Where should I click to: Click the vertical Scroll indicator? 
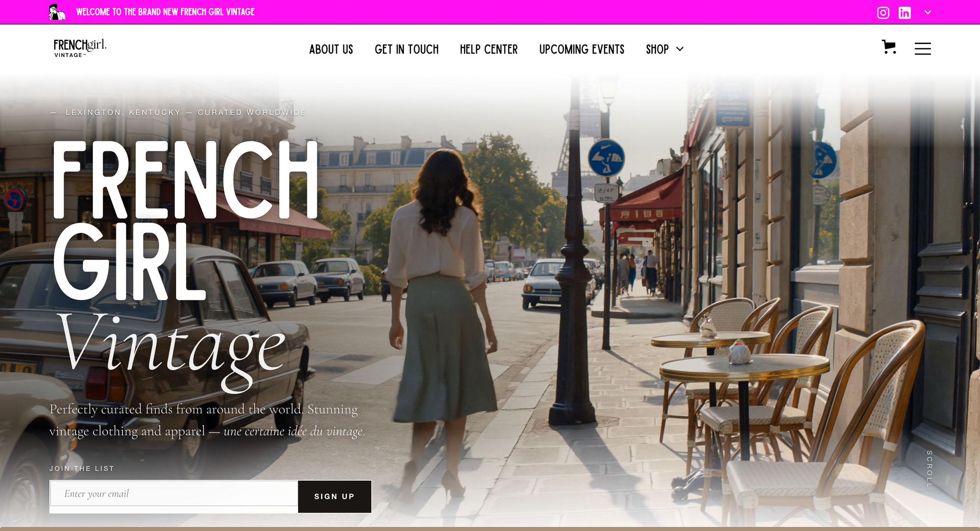929,469
